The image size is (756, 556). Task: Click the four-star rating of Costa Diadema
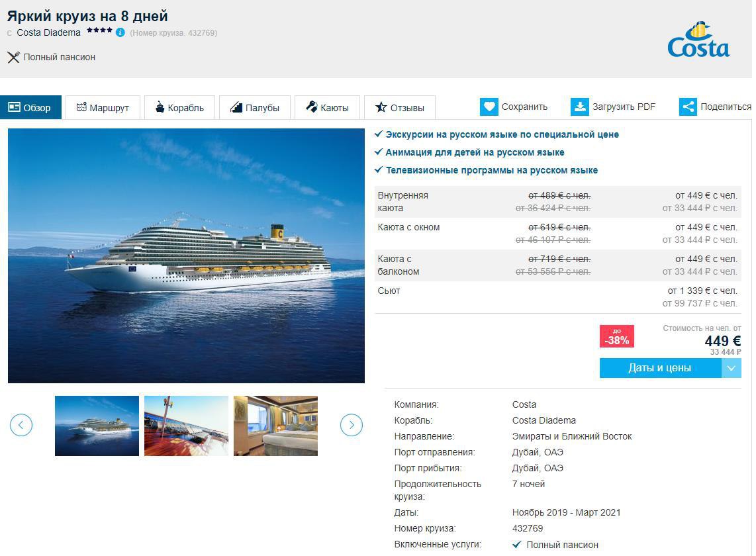(x=99, y=30)
